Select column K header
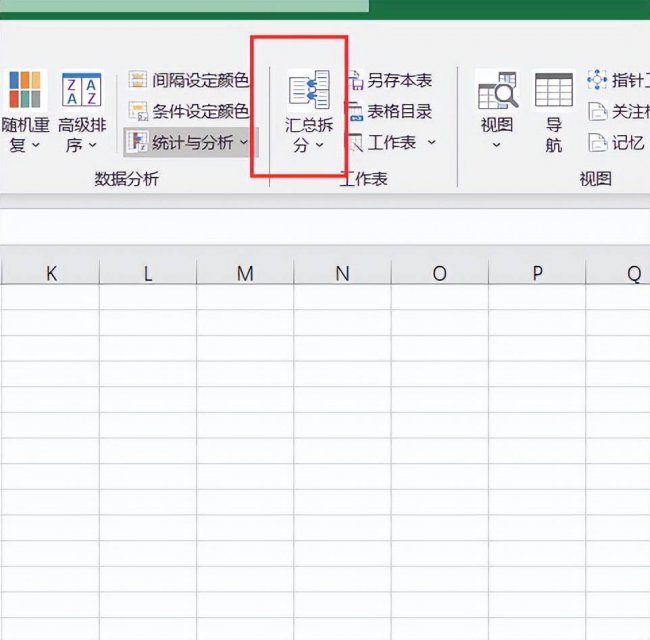 coord(51,273)
